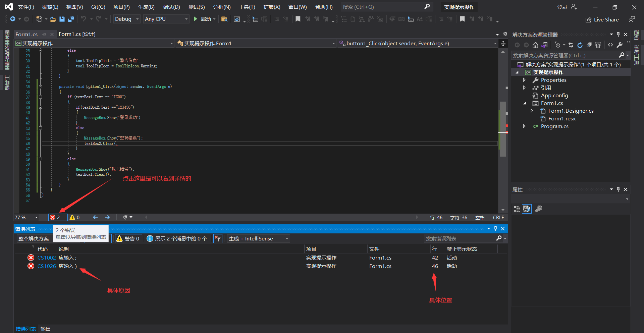Toggle the build-only errors filter icon
The image size is (644, 333).
point(218,238)
